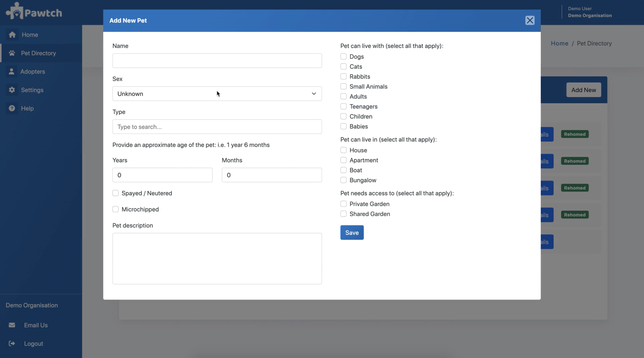Check the Small Animals option

pos(343,86)
